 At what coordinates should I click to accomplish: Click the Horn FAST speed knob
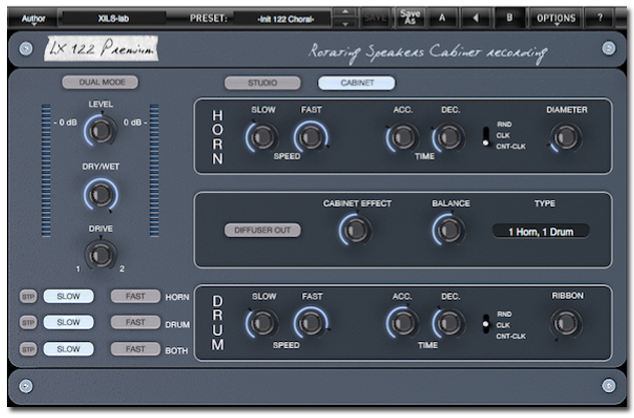pyautogui.click(x=311, y=137)
